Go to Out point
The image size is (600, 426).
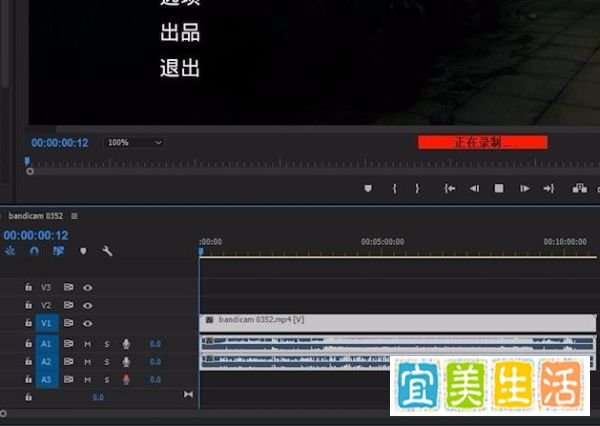tap(549, 188)
